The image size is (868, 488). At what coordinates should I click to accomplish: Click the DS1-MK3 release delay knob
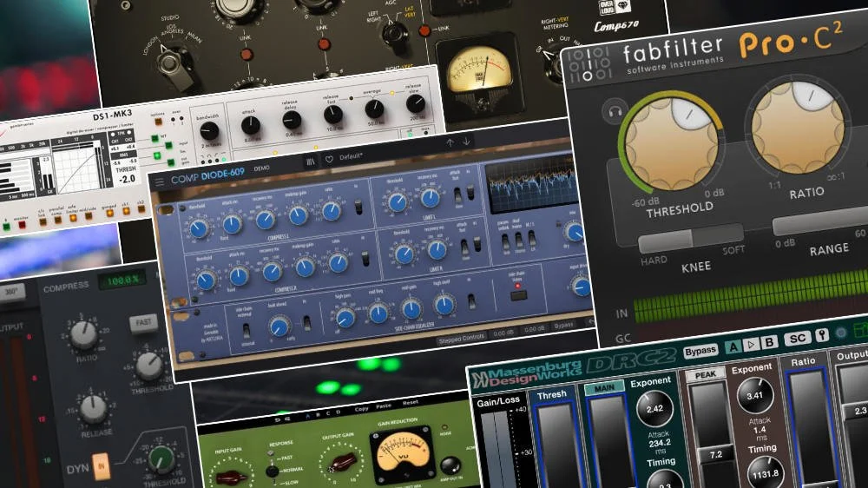(292, 120)
